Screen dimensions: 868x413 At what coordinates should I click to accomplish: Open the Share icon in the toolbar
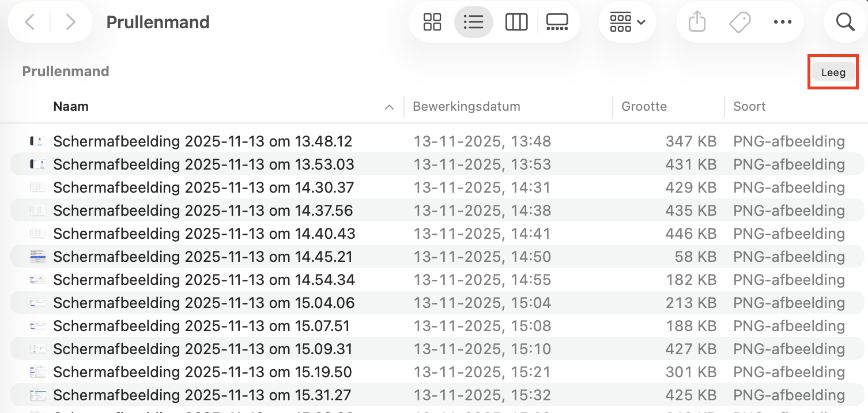tap(697, 22)
